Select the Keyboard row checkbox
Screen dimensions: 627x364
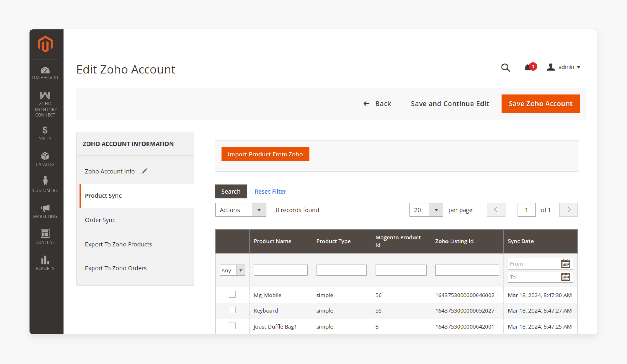[x=232, y=310]
